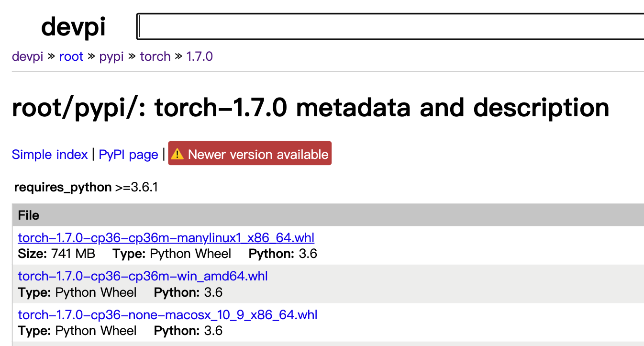Click the Size 741 MB text

tap(56, 254)
